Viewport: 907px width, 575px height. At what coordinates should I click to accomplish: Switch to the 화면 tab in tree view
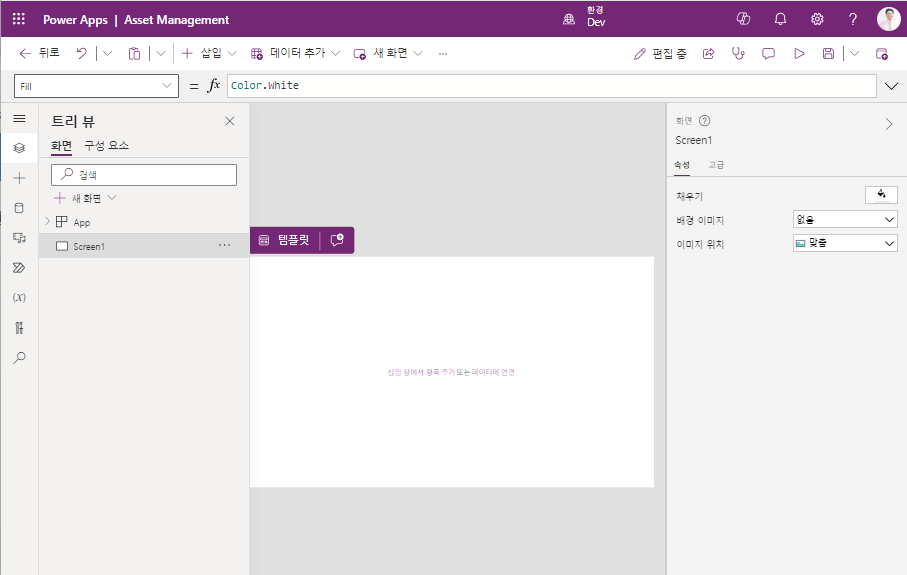pos(61,146)
